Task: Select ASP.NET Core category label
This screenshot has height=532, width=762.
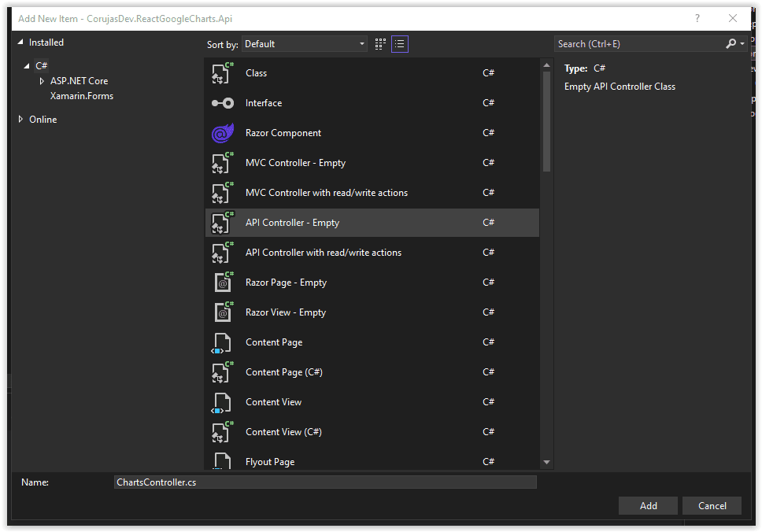Action: (x=80, y=81)
